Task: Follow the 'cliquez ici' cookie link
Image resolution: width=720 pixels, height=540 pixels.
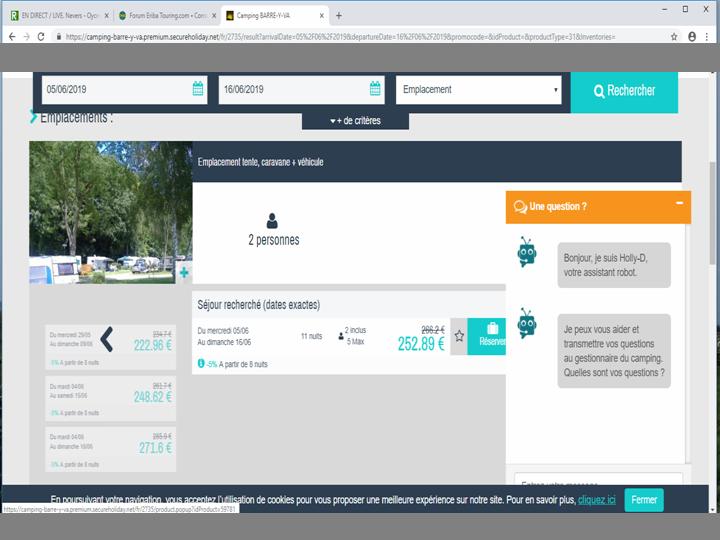Action: (x=596, y=499)
